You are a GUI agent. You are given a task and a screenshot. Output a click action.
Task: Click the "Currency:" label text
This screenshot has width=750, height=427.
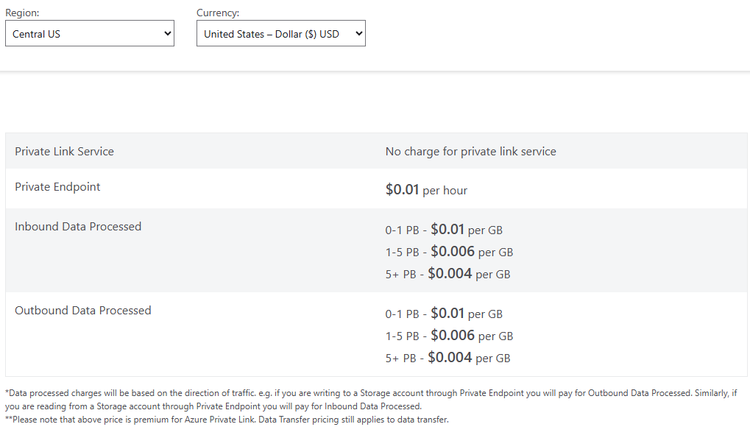218,13
